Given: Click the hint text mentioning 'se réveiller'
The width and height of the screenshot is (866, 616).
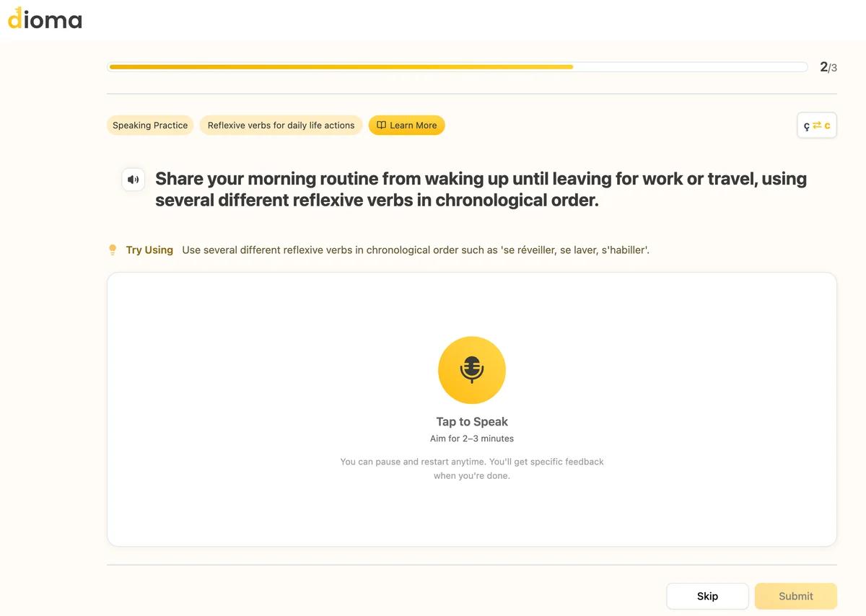Looking at the screenshot, I should (x=416, y=250).
